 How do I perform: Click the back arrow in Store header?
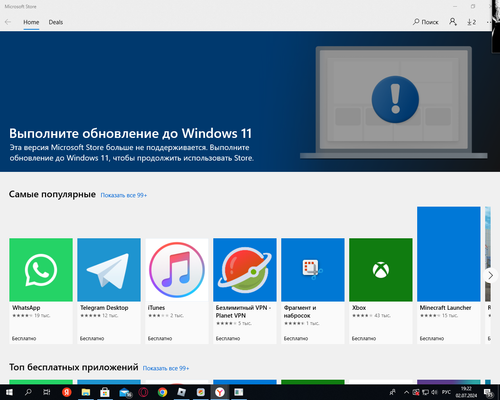pyautogui.click(x=8, y=22)
